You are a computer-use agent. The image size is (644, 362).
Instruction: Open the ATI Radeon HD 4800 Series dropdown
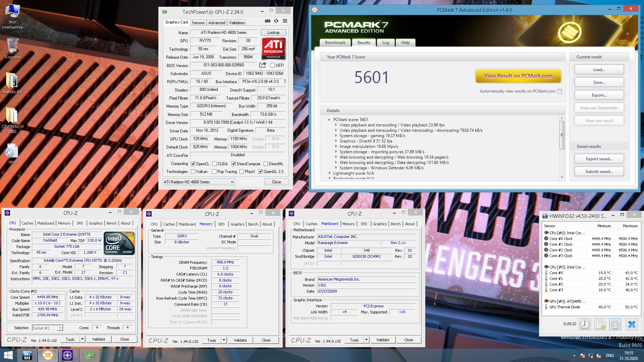pos(199,182)
